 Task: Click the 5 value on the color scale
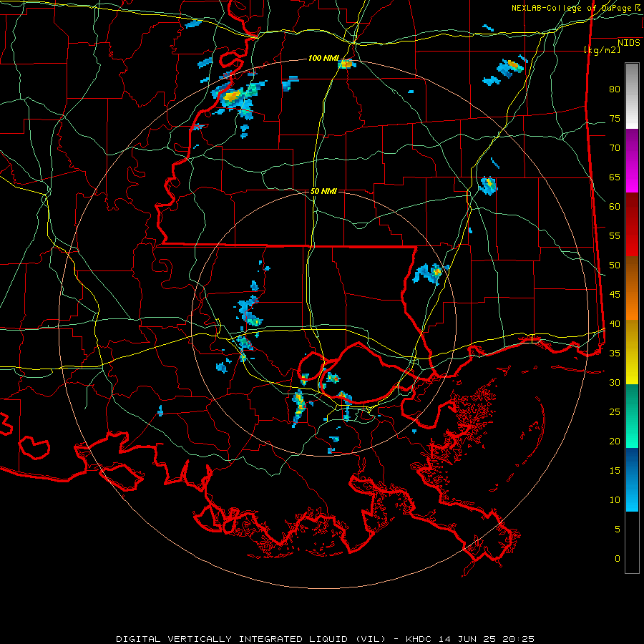point(618,530)
